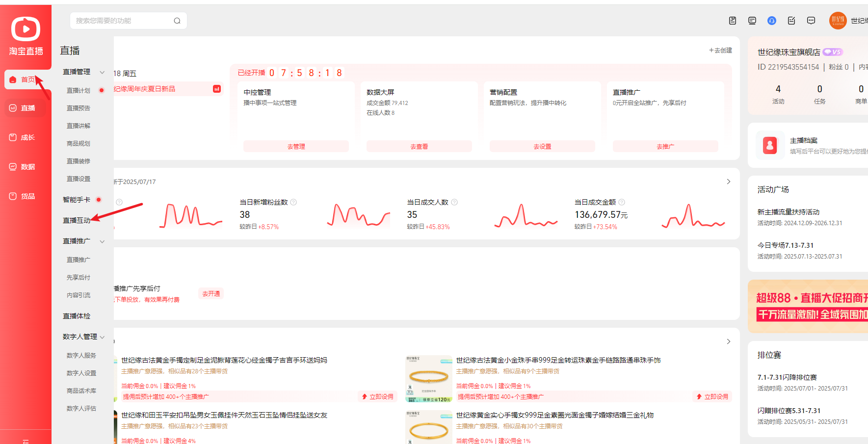Click help icon next to 当日新增粉丝数
Image resolution: width=868 pixels, height=444 pixels.
tap(293, 202)
